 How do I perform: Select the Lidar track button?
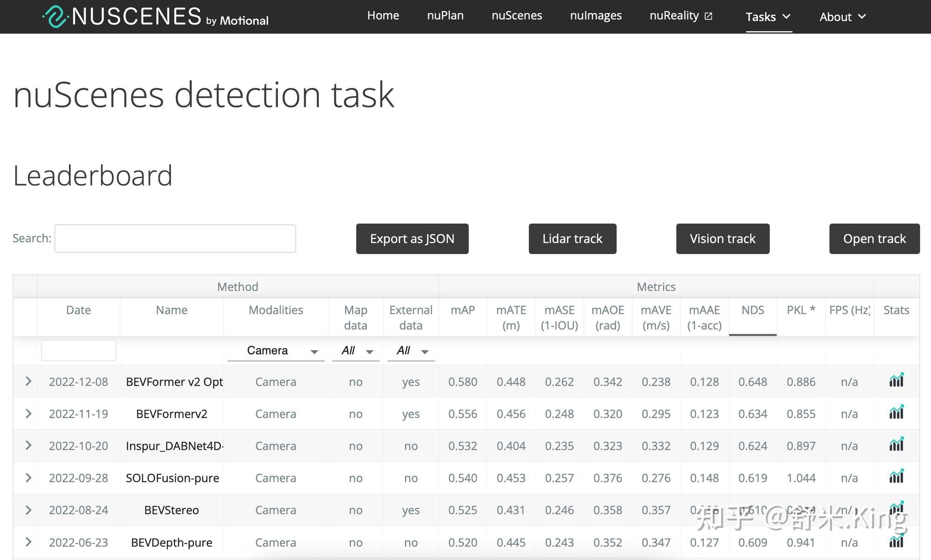coord(572,239)
